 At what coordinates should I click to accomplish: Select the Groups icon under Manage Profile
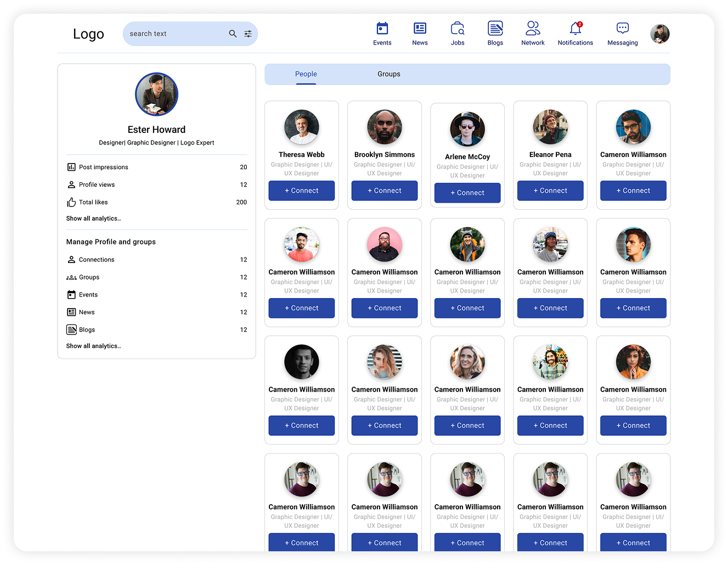71,277
